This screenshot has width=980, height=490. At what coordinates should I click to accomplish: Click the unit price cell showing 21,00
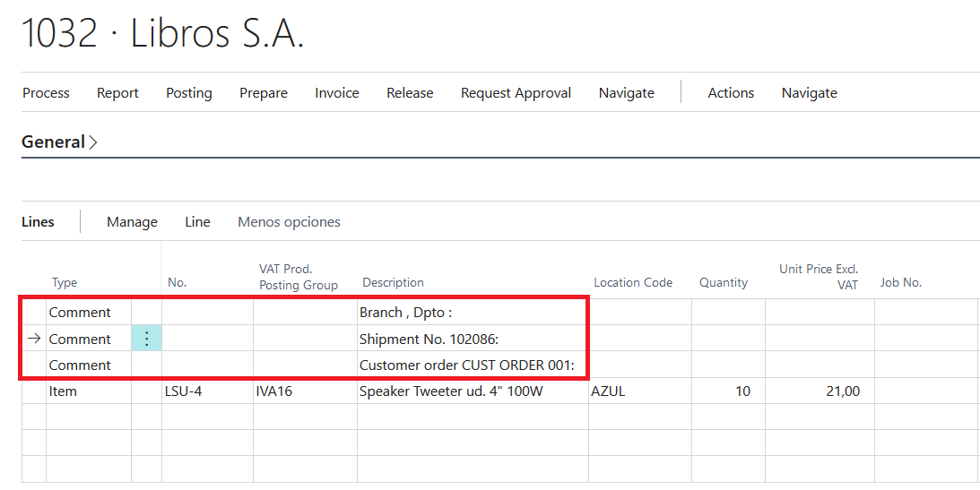[x=820, y=391]
